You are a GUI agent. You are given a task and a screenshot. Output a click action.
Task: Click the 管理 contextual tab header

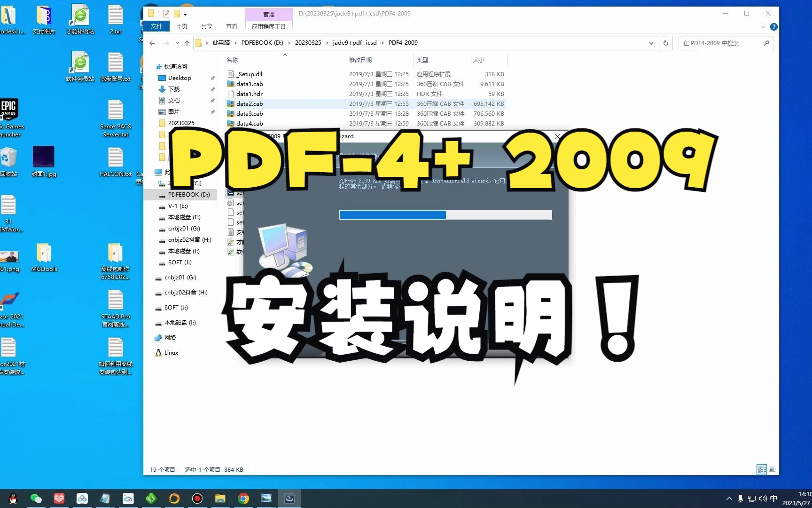269,14
